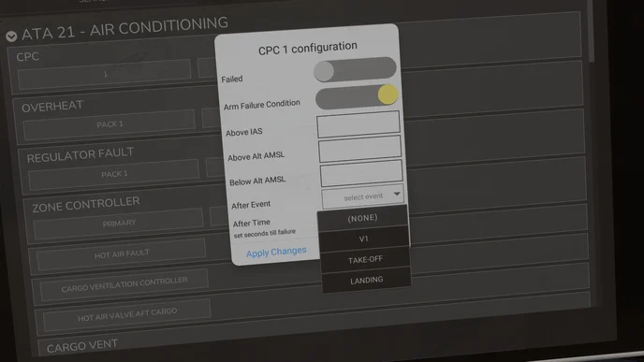Open OVERHEAT PACK 1 failure button

(109, 124)
